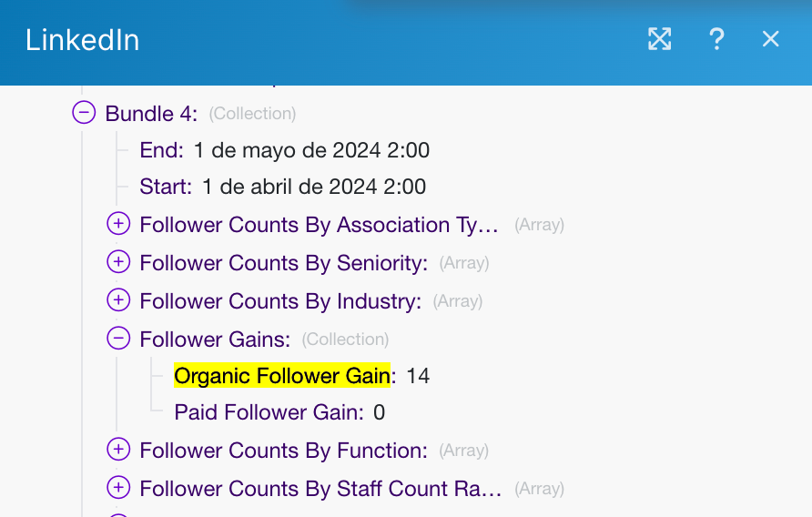
Task: Click the Organic Follower Gain value 14
Action: click(418, 376)
